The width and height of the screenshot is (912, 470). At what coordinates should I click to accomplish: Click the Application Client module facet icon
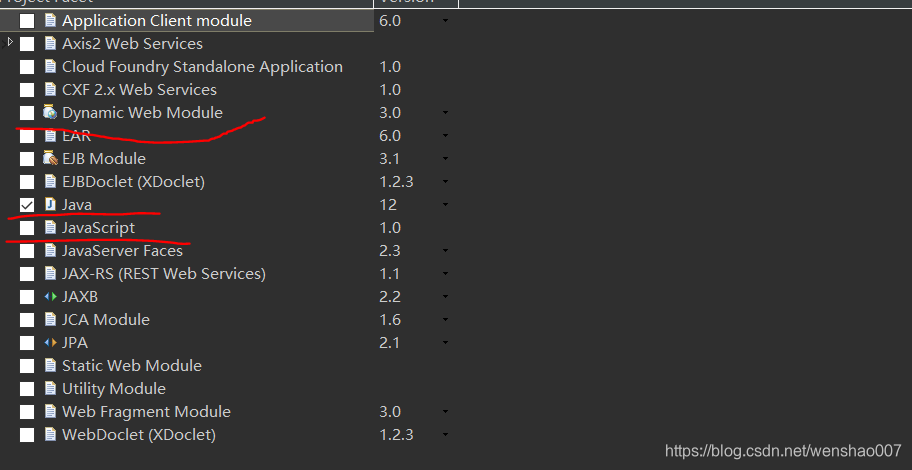pyautogui.click(x=50, y=21)
